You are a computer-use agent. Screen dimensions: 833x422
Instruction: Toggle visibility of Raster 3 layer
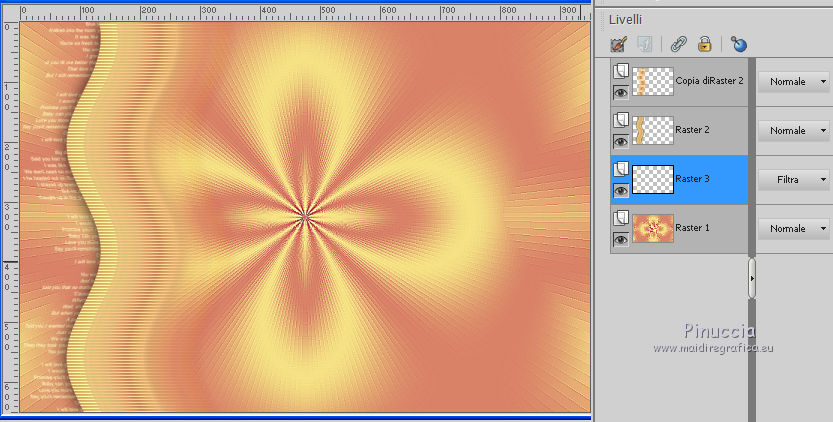[x=620, y=190]
